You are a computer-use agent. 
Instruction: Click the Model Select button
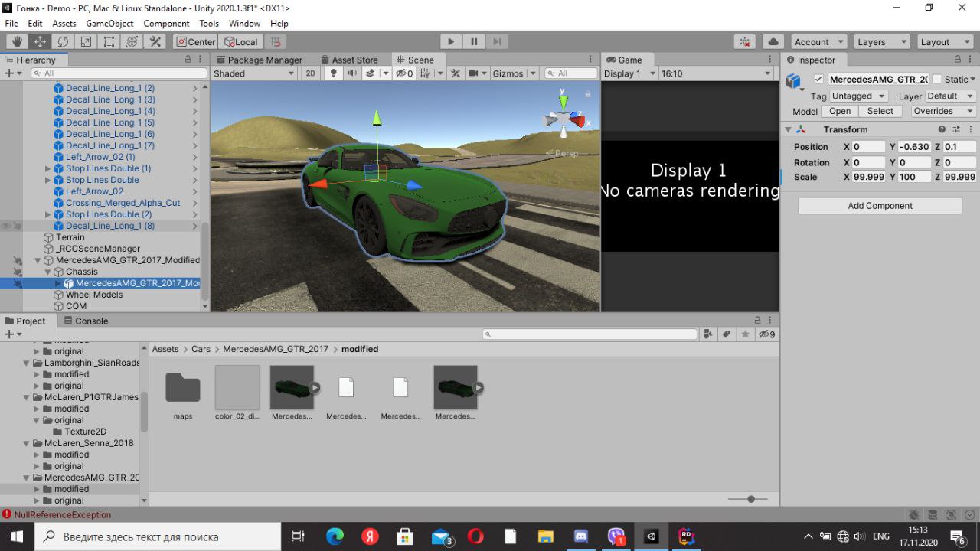(x=880, y=111)
